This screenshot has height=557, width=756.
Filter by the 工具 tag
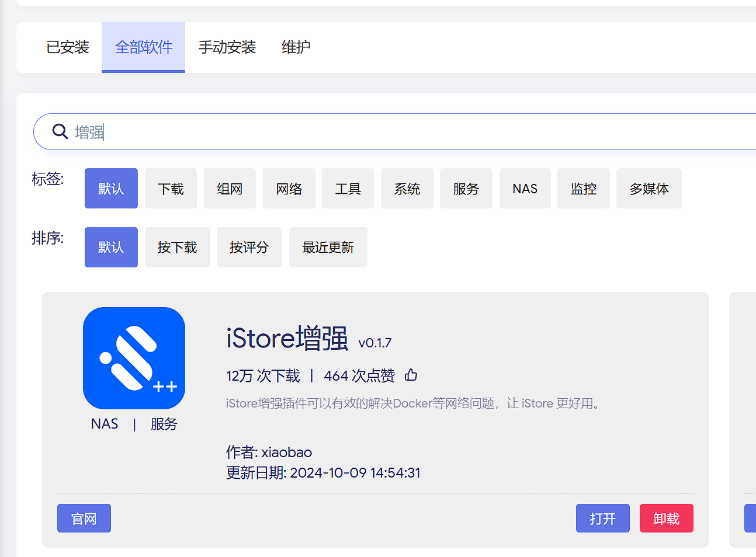(x=348, y=189)
